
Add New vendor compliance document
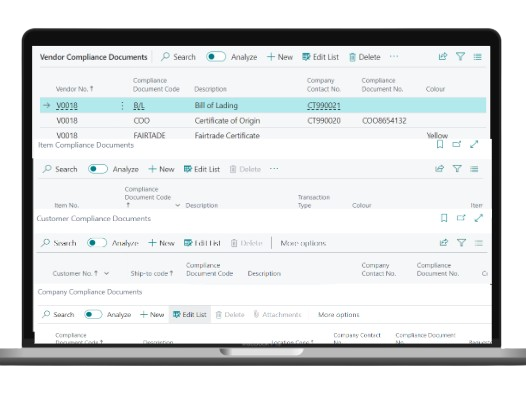pyautogui.click(x=280, y=57)
